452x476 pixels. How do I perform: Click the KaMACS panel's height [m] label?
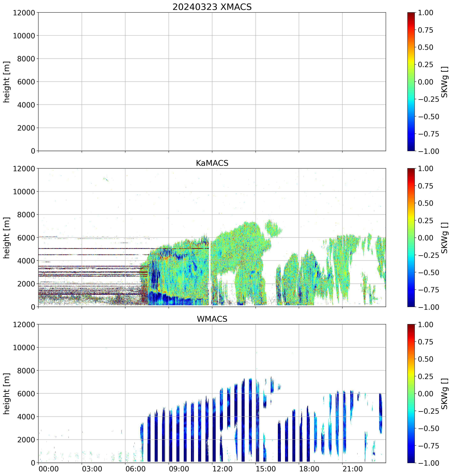tap(7, 238)
